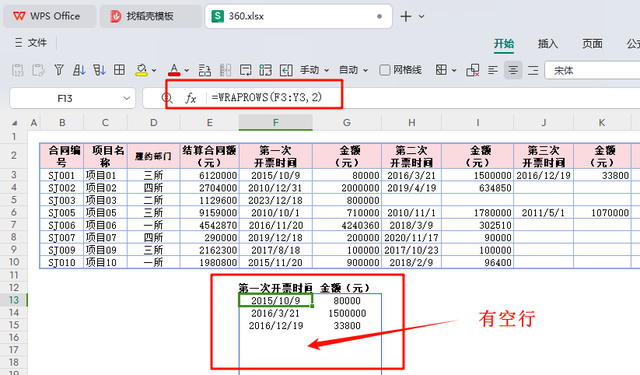Click the 宋体 font name field
Image resolution: width=640 pixels, height=375 pixels.
593,70
